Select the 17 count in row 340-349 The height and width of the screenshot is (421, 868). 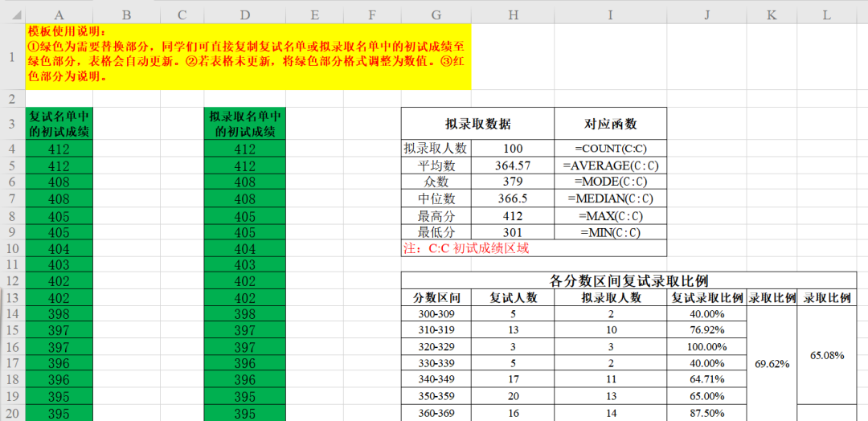(x=513, y=380)
